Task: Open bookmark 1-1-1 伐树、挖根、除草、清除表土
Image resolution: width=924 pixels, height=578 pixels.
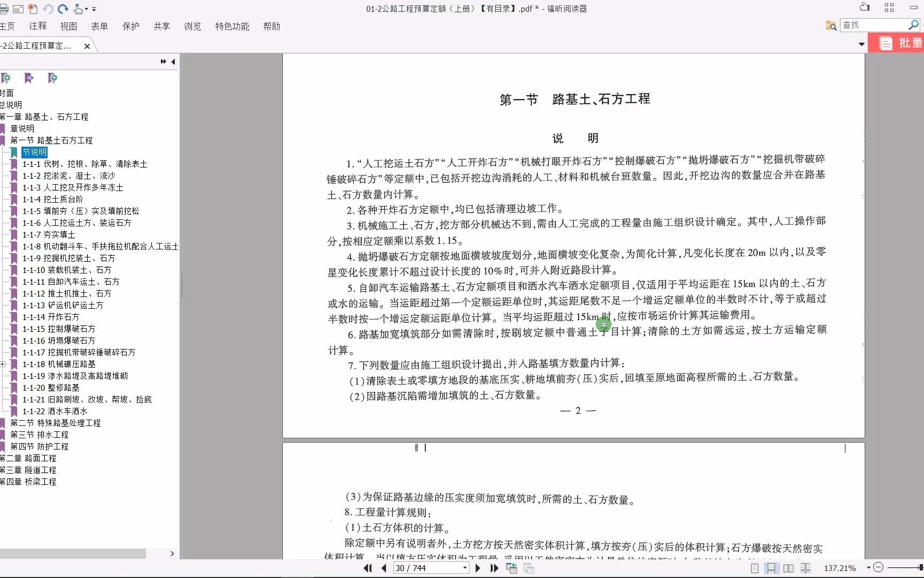Action: tap(84, 164)
